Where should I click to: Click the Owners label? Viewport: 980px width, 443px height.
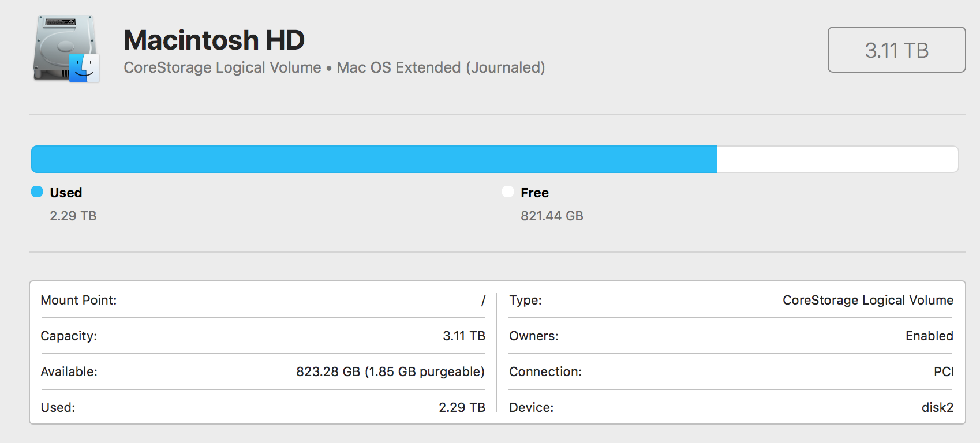click(x=534, y=336)
